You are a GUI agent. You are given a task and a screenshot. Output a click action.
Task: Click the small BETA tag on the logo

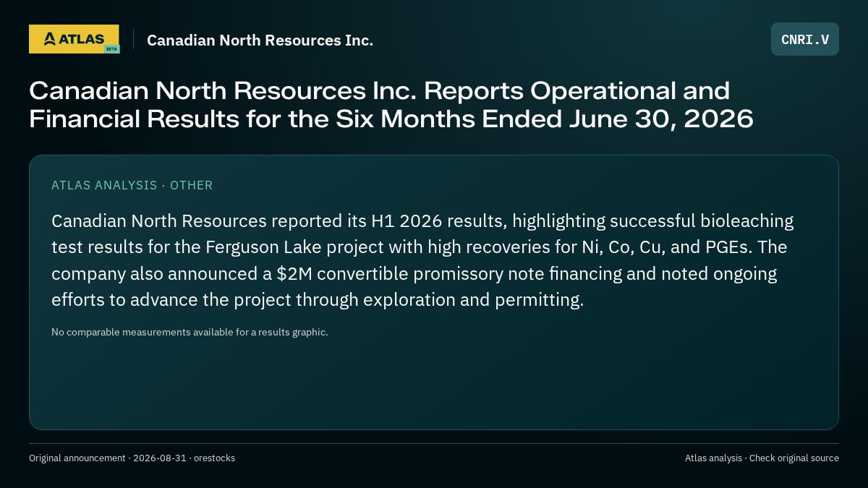click(111, 48)
